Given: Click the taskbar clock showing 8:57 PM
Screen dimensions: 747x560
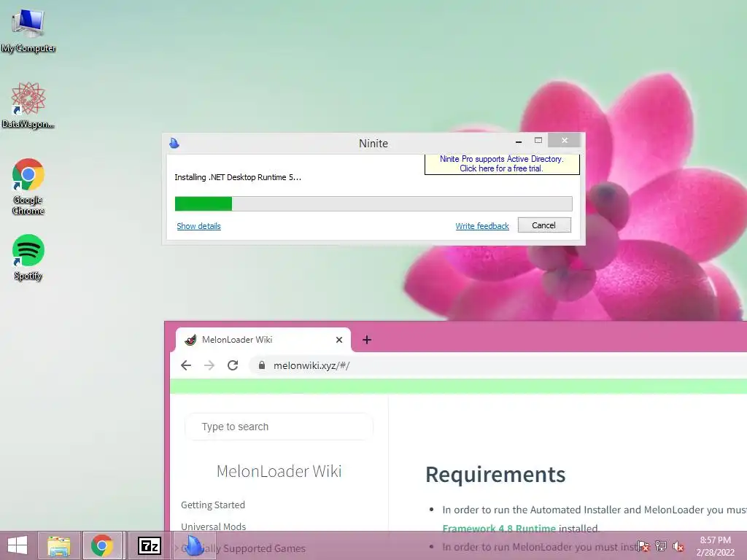Looking at the screenshot, I should coord(715,545).
